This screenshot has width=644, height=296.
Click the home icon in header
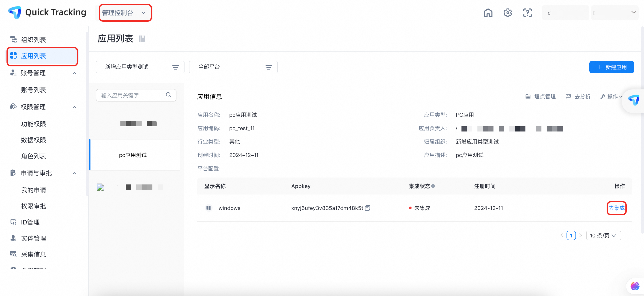[x=488, y=13]
